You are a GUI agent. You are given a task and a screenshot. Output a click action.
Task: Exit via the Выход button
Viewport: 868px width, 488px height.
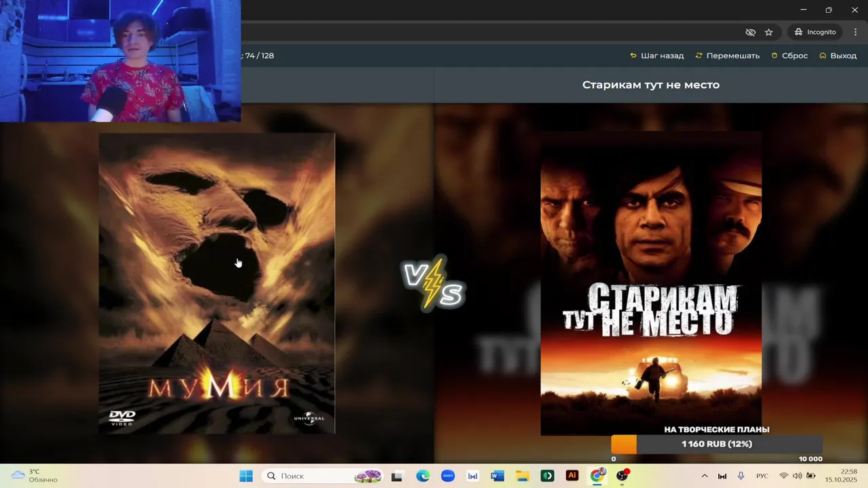838,56
